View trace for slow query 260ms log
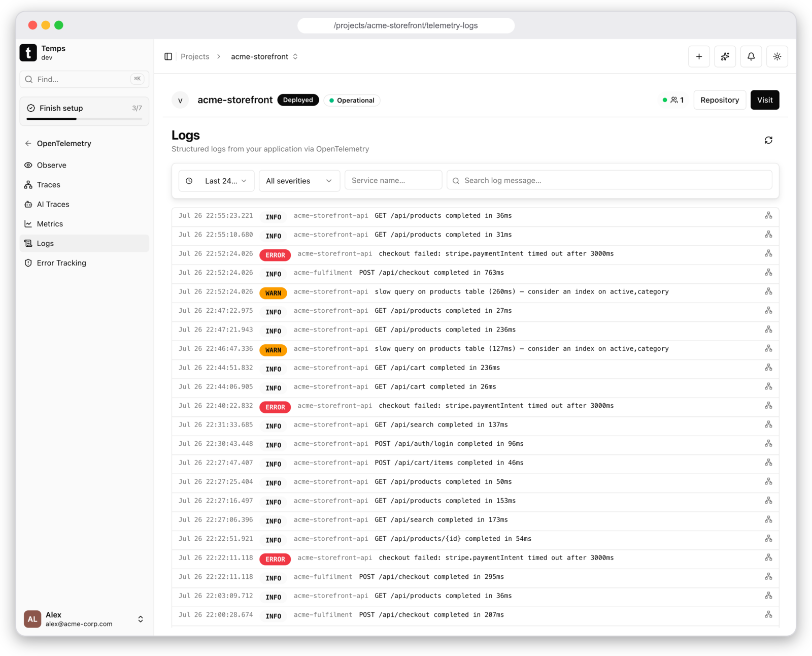This screenshot has width=812, height=656. [768, 291]
